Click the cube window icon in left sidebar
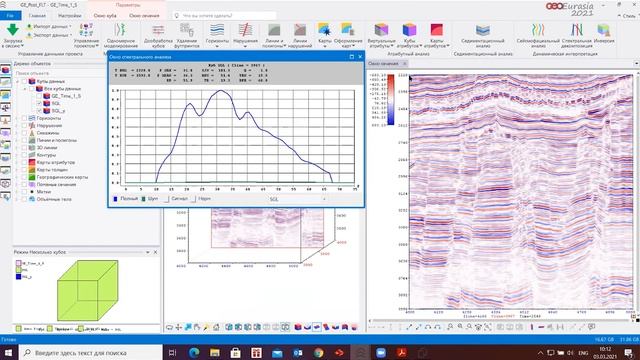Viewport: 640px width, 360px height. pyautogui.click(x=5, y=70)
